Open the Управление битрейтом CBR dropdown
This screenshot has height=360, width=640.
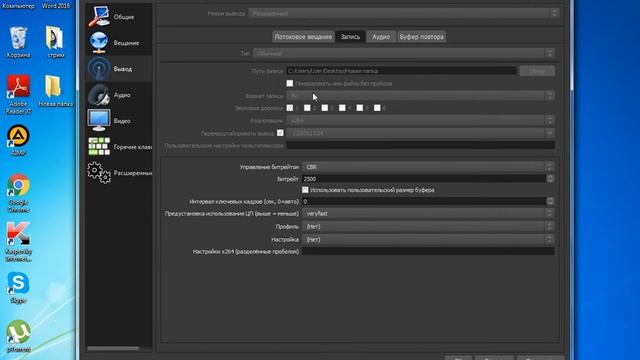click(428, 167)
